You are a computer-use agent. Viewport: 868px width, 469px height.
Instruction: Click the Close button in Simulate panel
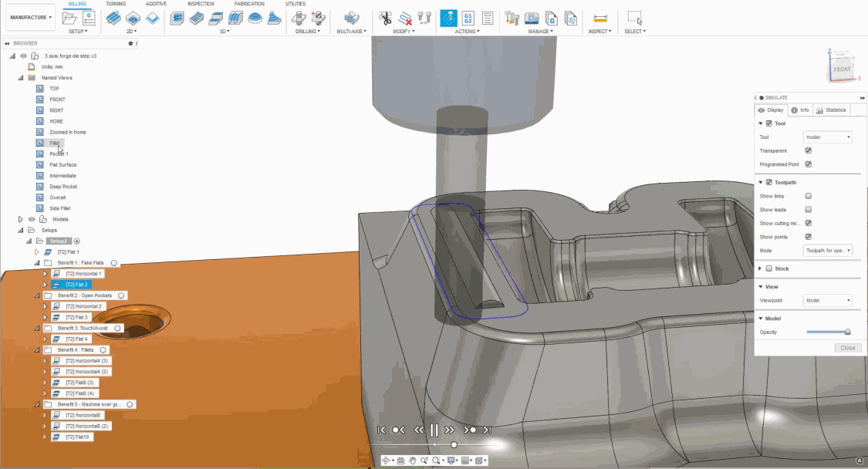point(847,348)
